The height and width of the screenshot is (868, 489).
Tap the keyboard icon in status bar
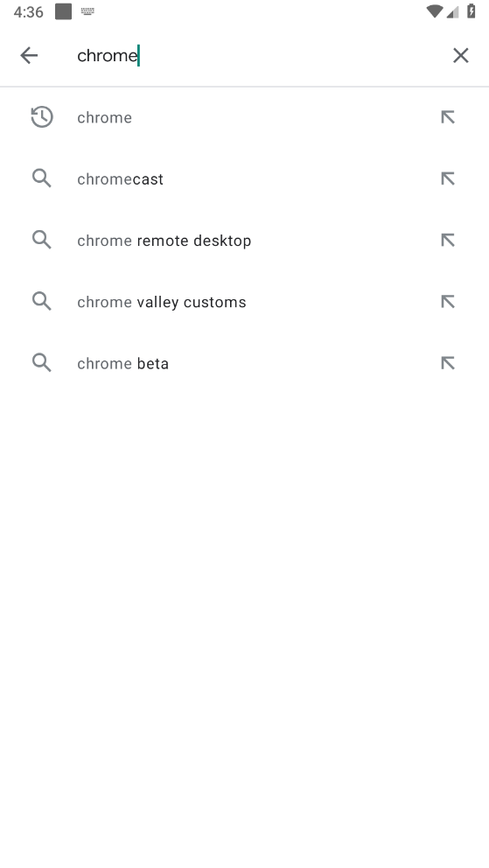(87, 11)
